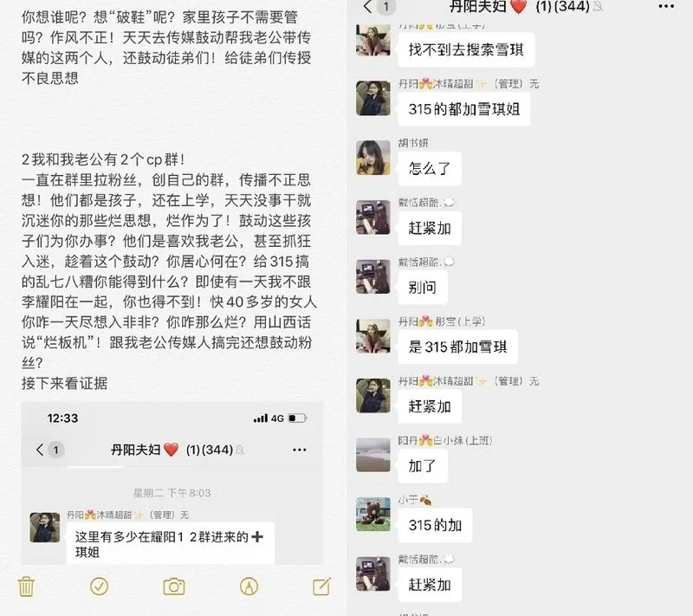This screenshot has width=693, height=616.
Task: Tap the '怎么了' message bubble
Action: 430,168
